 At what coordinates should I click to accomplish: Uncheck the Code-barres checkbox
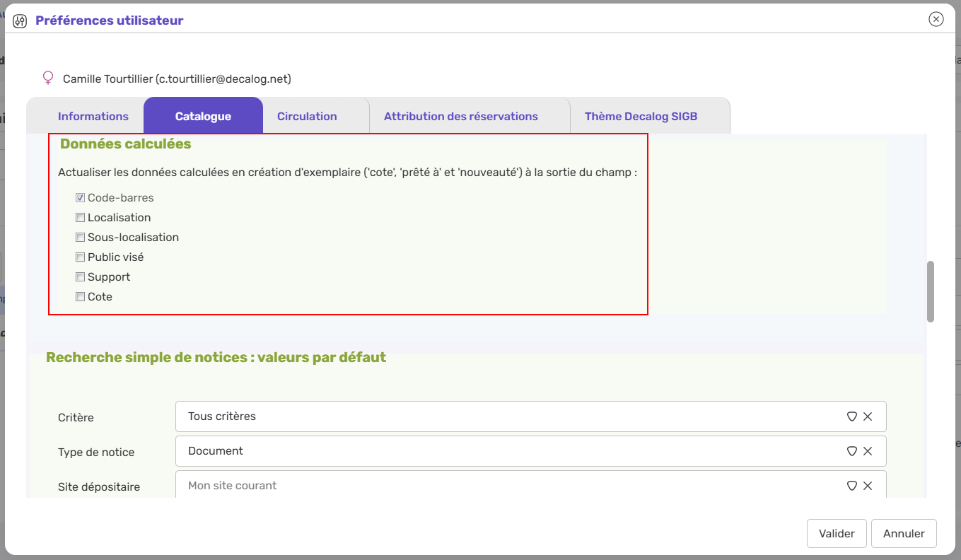[x=80, y=197]
